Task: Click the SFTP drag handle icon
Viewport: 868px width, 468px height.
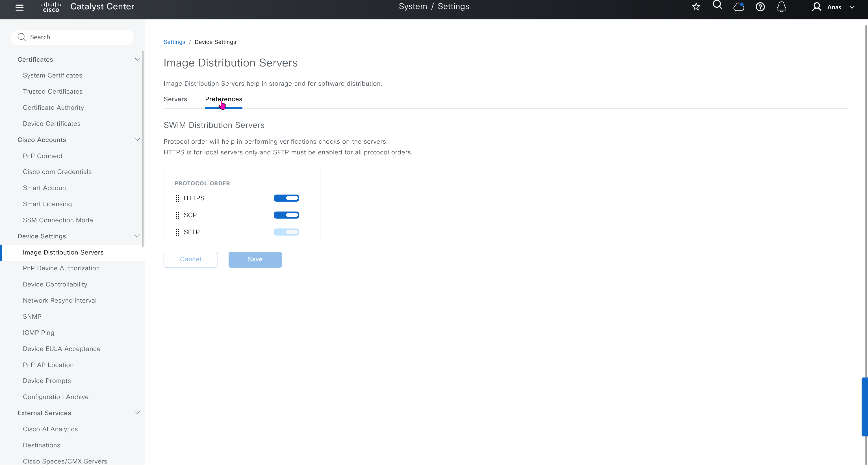Action: point(177,232)
